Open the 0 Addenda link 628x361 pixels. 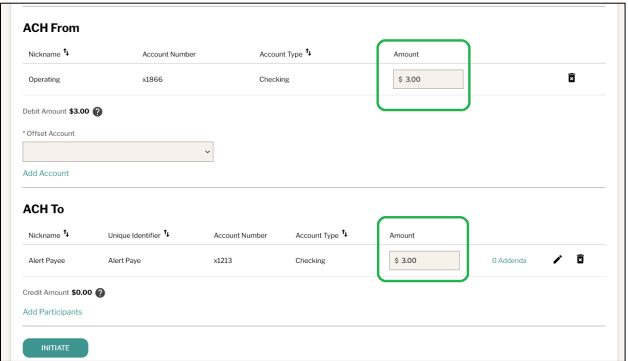coord(509,260)
